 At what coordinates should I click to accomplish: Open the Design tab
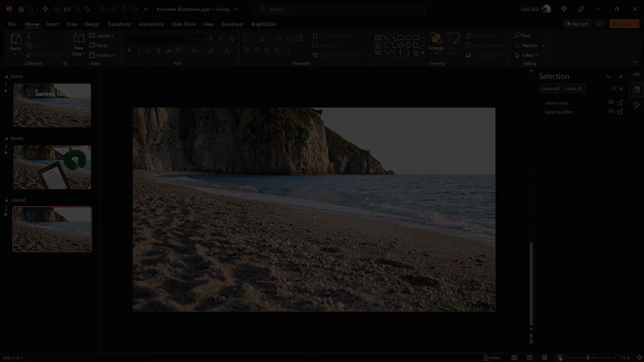[x=92, y=24]
